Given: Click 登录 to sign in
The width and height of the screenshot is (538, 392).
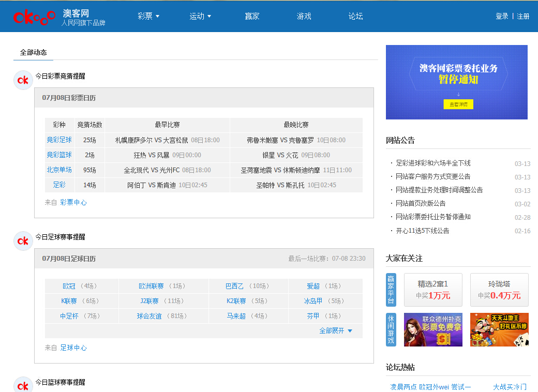Looking at the screenshot, I should (x=502, y=16).
